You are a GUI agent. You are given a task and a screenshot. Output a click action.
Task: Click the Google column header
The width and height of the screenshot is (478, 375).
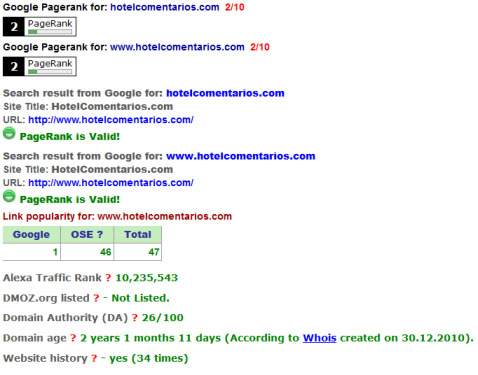(x=31, y=234)
